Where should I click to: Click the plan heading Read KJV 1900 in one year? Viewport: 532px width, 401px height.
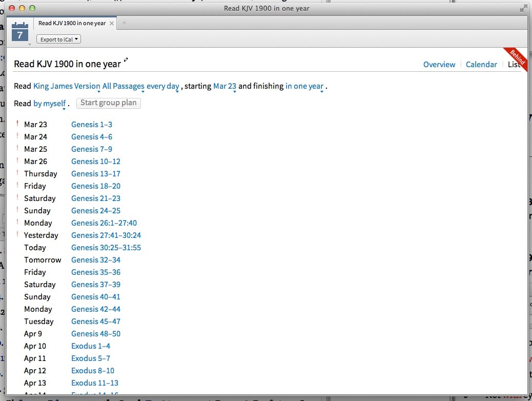(x=67, y=64)
